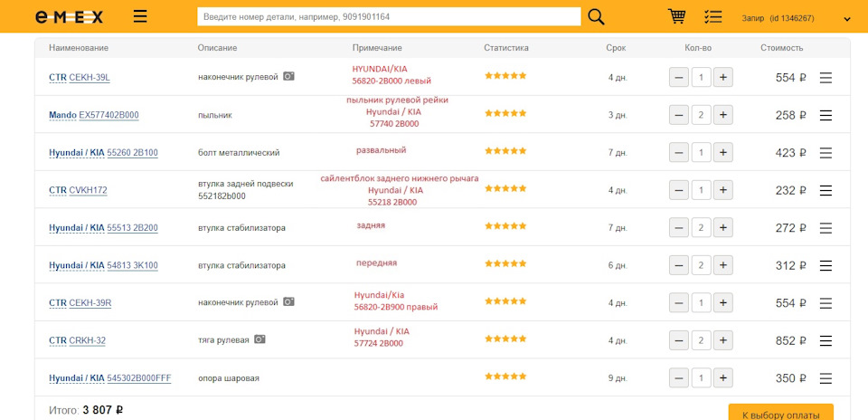The width and height of the screenshot is (868, 420).
Task: Open row options for 545302B000FFF опора шаровая
Action: pyautogui.click(x=826, y=378)
